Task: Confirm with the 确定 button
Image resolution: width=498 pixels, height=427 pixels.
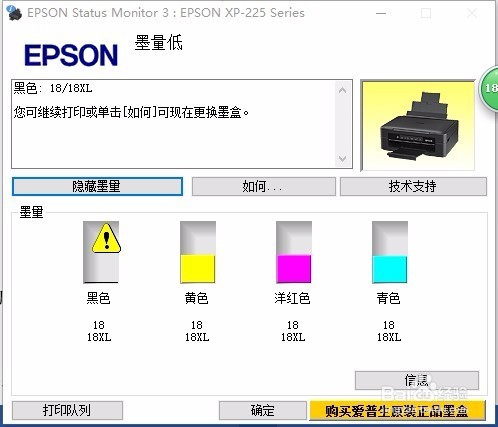Action: coord(263,410)
